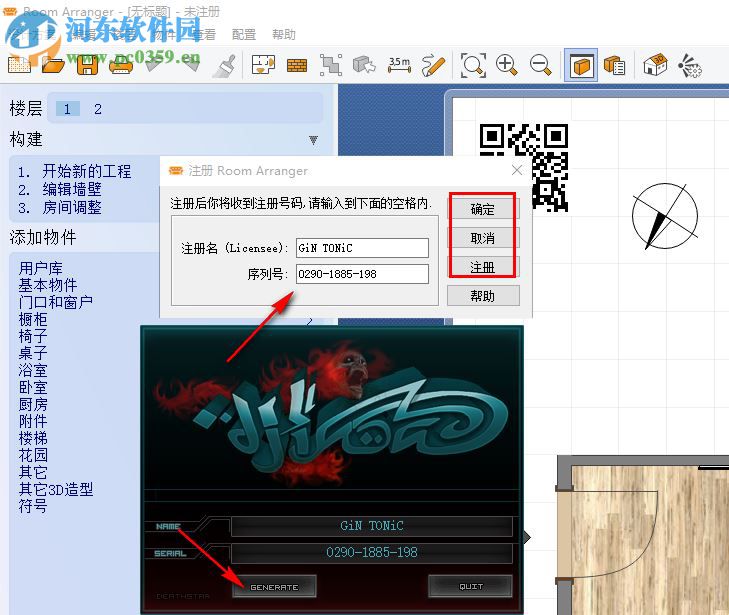Click 取消 in the registration dialog
Image resolution: width=729 pixels, height=615 pixels.
coord(483,238)
